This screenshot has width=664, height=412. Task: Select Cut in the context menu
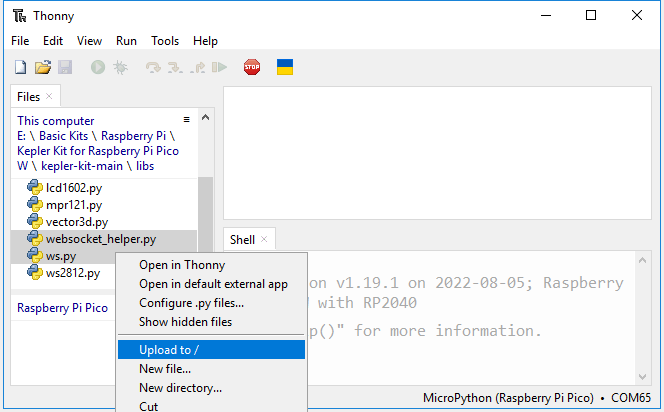(211, 406)
